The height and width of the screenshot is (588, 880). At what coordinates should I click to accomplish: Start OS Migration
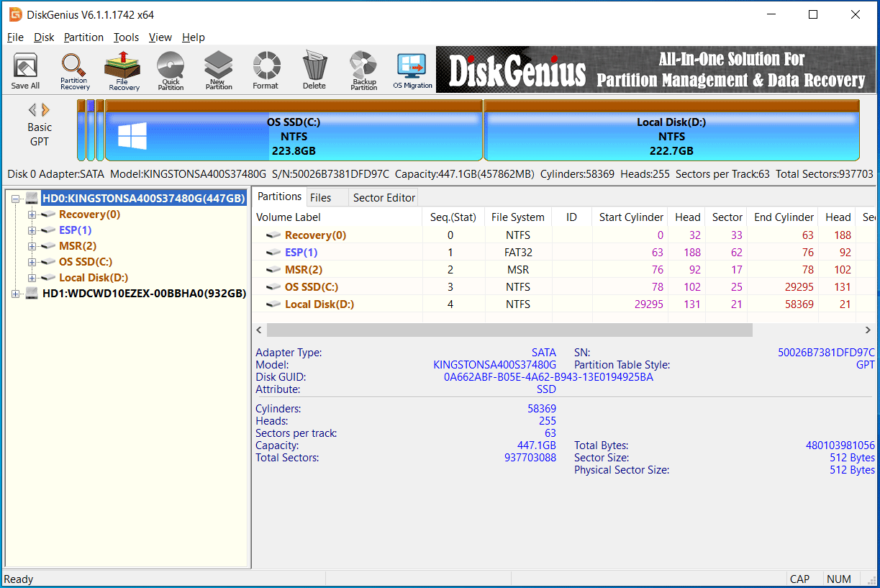412,70
